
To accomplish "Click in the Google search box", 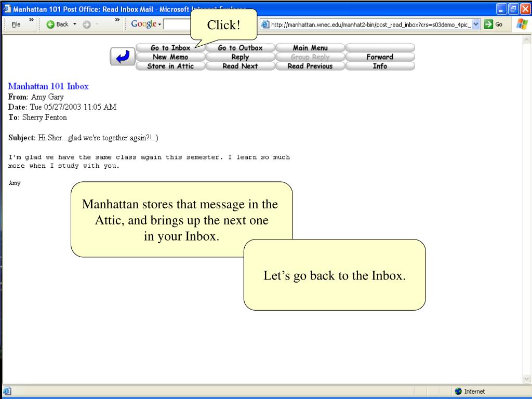I will point(177,24).
